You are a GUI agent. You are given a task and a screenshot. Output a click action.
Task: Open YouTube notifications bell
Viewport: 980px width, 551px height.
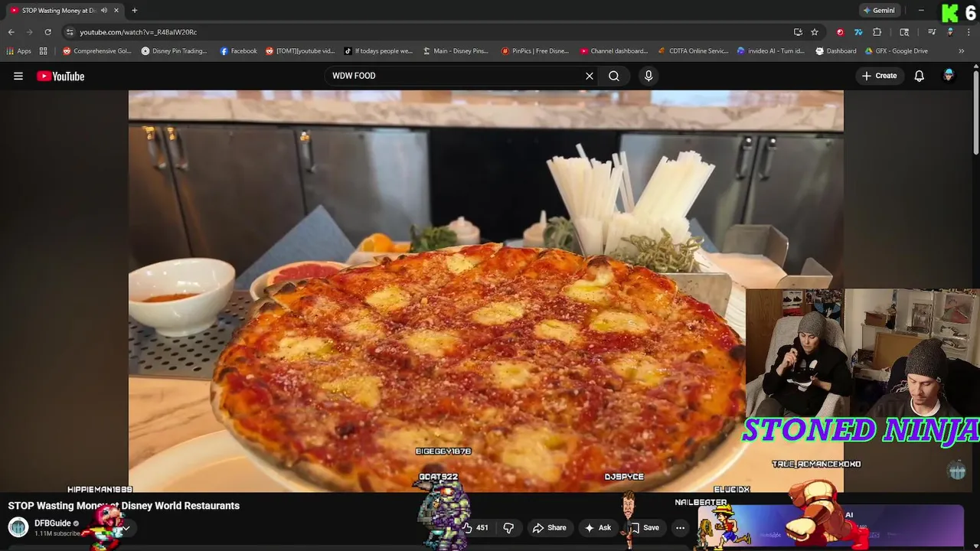point(920,76)
